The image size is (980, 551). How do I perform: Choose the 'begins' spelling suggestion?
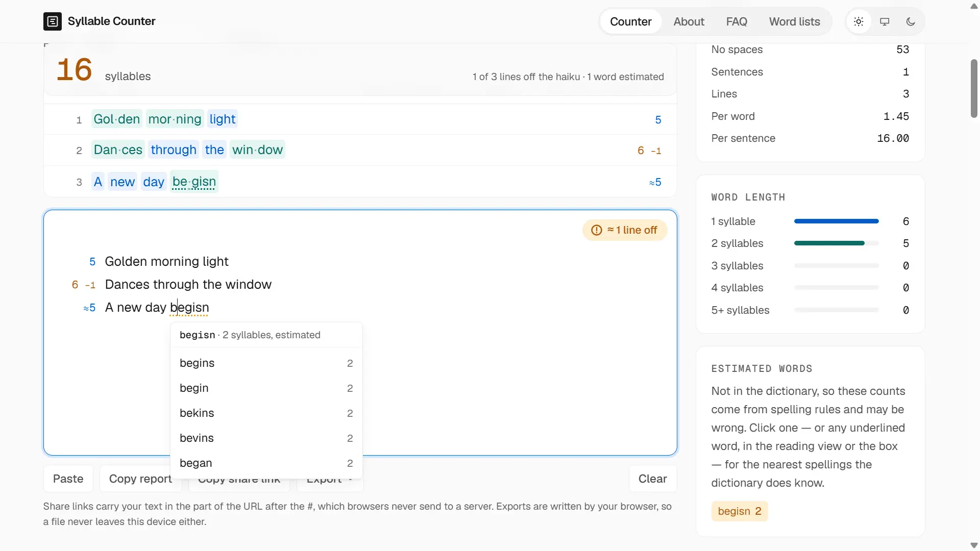(x=266, y=363)
